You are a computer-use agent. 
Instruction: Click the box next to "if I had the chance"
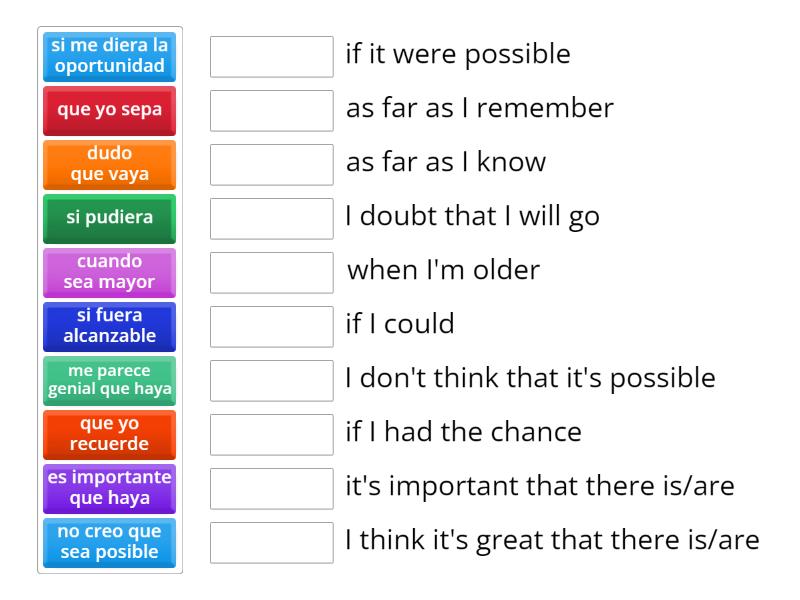(x=271, y=434)
